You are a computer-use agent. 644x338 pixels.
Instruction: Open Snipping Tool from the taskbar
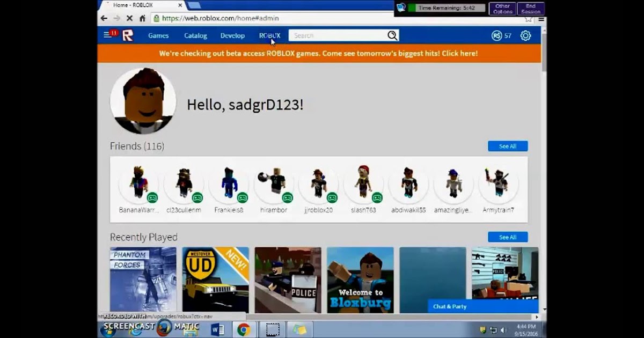(273, 329)
